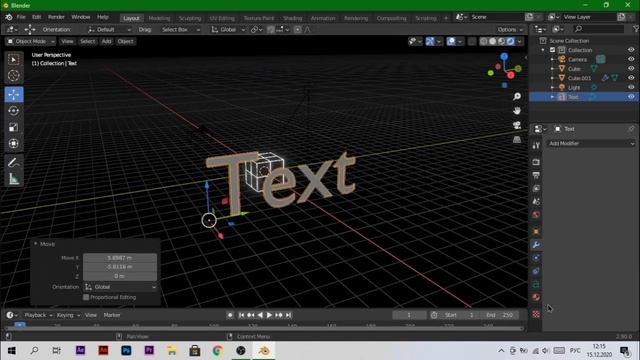640x360 pixels.
Task: Open the snapping magnet icon
Action: point(271,29)
